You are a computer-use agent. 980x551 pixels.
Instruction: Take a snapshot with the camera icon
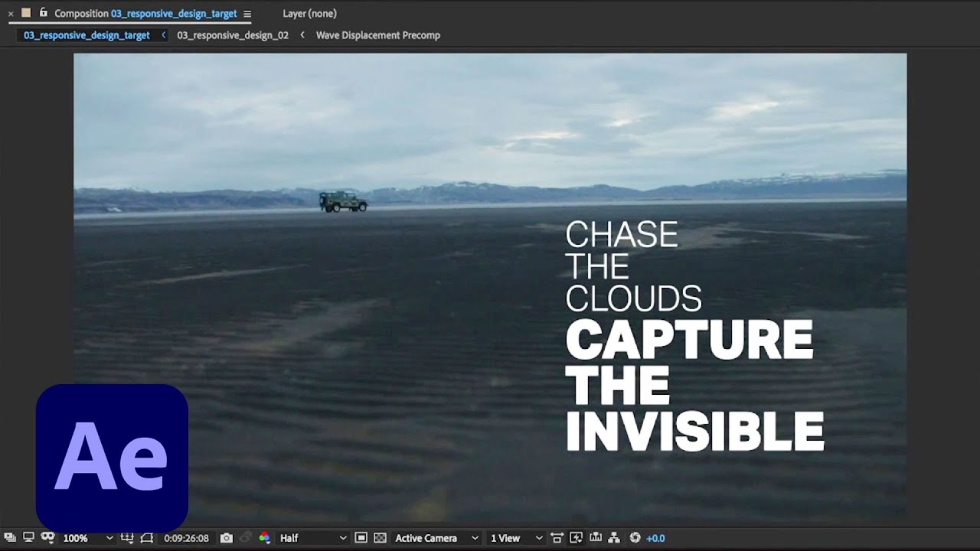227,538
